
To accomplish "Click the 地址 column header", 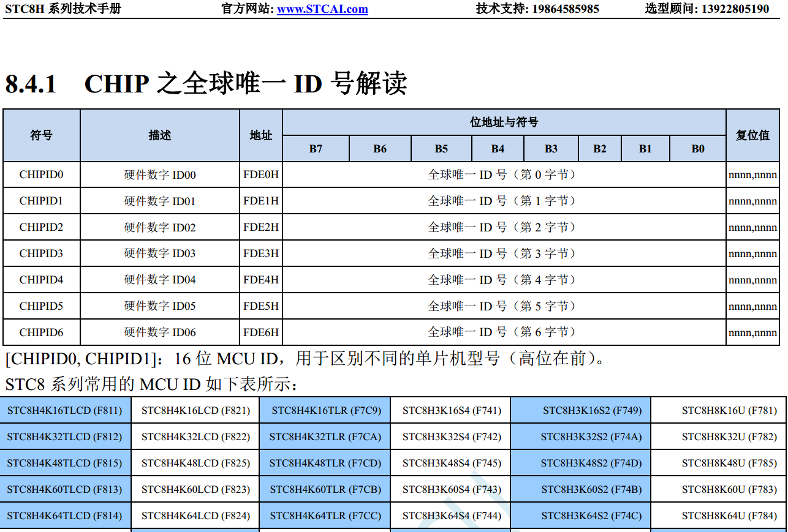I will tap(261, 135).
